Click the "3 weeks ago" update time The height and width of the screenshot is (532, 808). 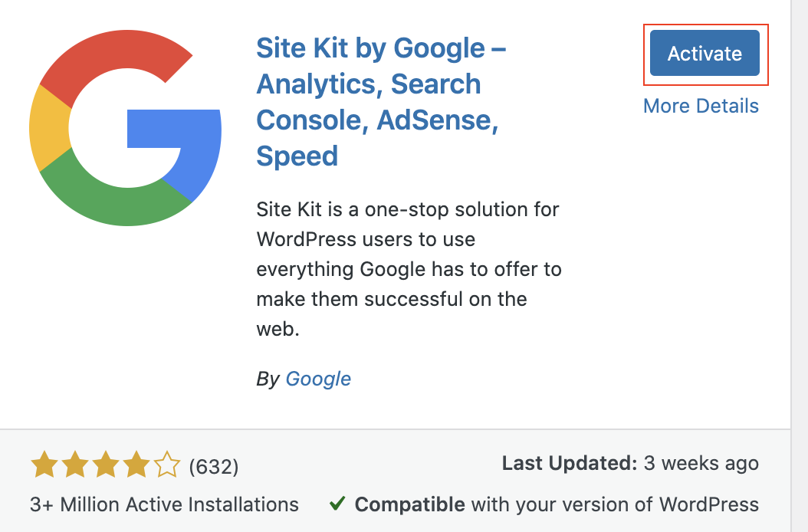[701, 463]
